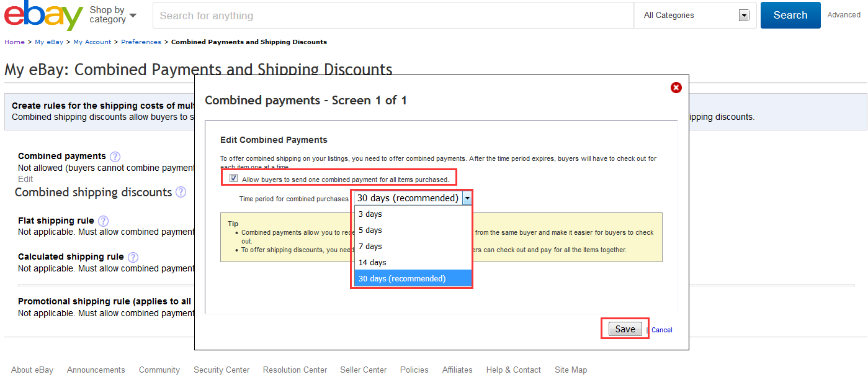The height and width of the screenshot is (382, 868).
Task: Select 30 days (recommended) option
Action: [x=402, y=279]
